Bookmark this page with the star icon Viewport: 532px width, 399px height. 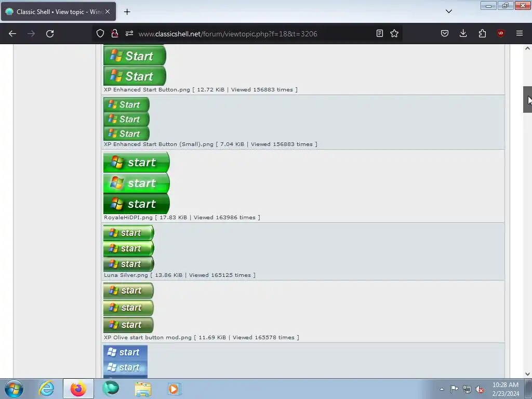tap(394, 33)
